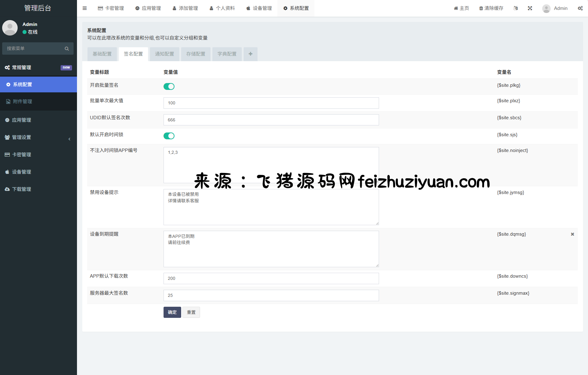Switch to the 基础配置 tab
588x375 pixels.
coord(102,54)
